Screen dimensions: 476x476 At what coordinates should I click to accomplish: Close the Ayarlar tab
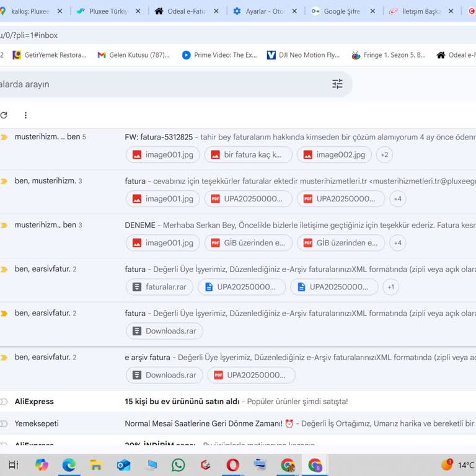(x=294, y=11)
